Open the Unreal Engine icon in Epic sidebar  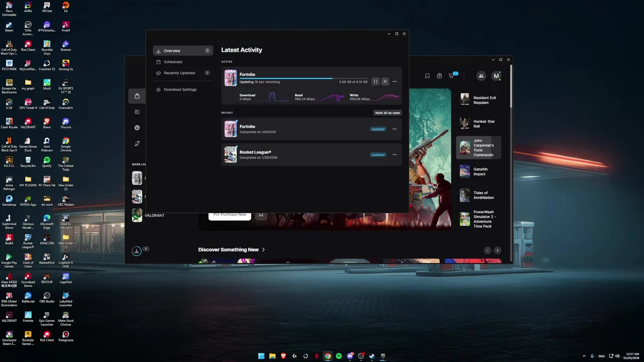pos(137,128)
